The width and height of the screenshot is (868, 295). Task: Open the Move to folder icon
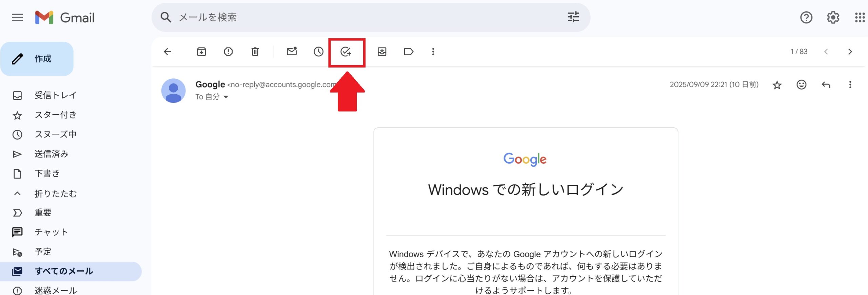pos(382,52)
